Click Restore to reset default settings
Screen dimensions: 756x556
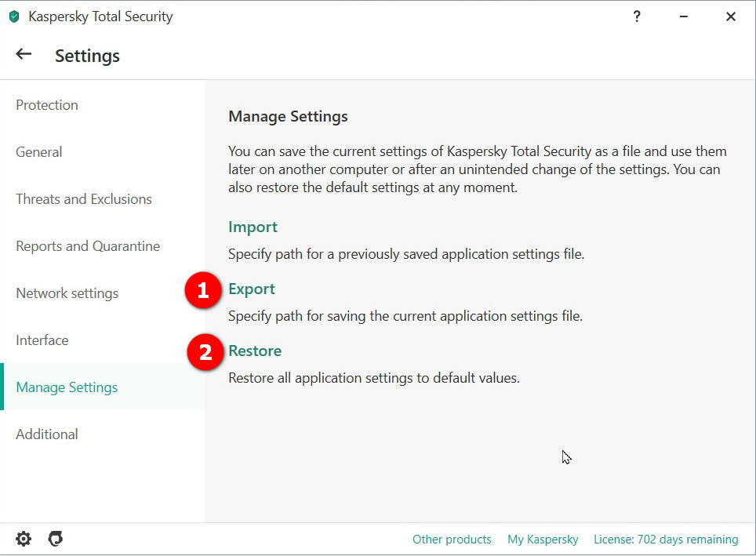click(255, 351)
